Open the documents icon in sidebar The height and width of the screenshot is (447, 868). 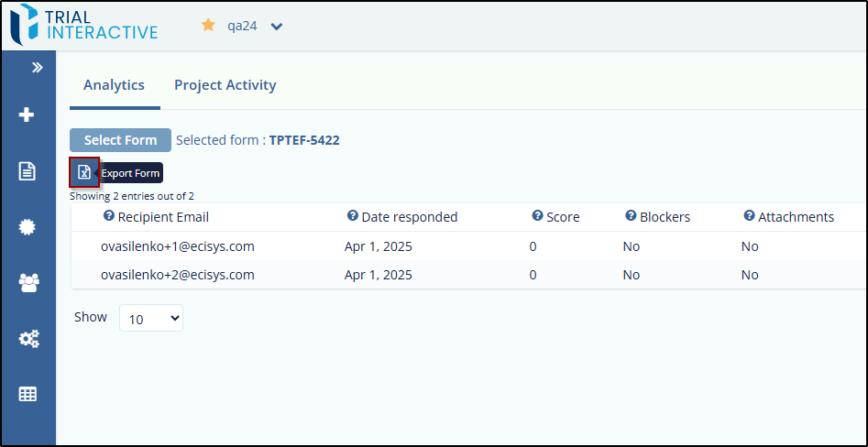27,171
